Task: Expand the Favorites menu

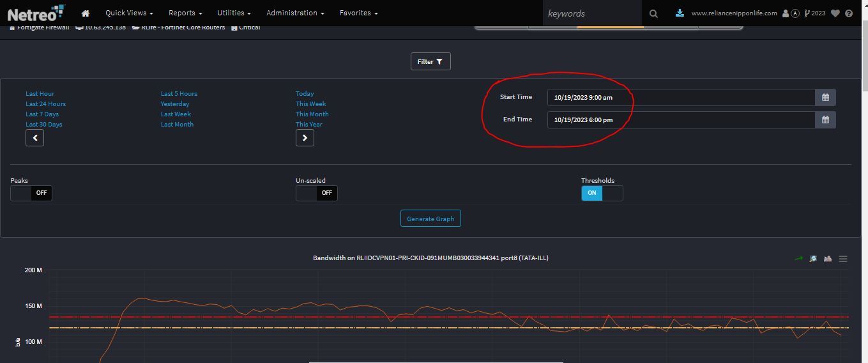Action: point(358,13)
